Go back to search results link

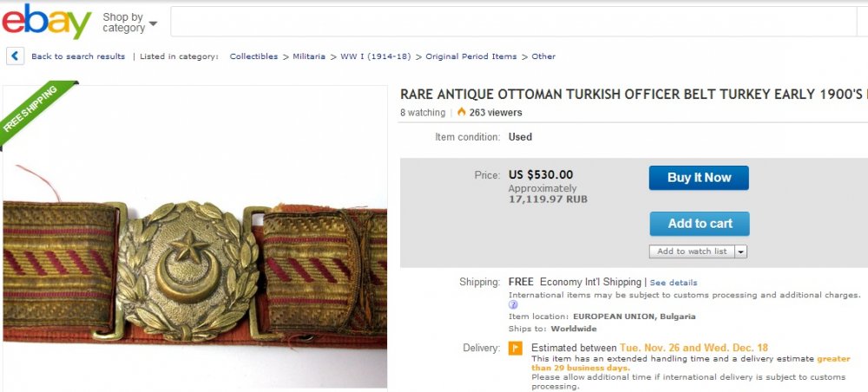pyautogui.click(x=78, y=56)
